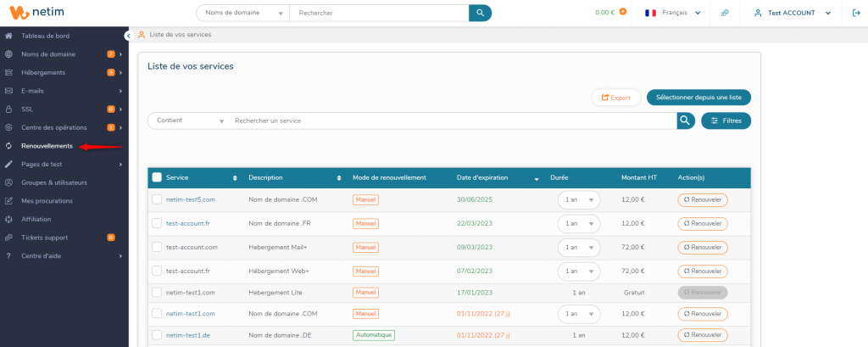This screenshot has height=347, width=868.
Task: Click the padlock icon of SSL
Action: [8, 109]
